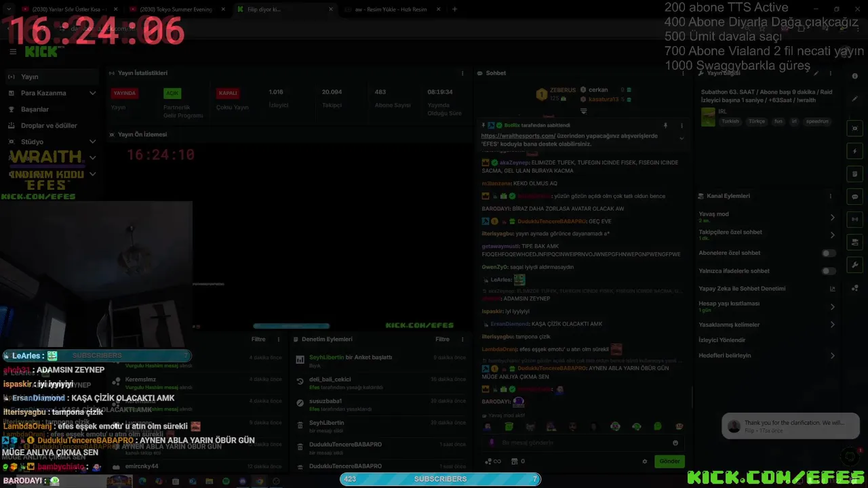
Task: Open the Hesap yaşı kısıtlaması settings
Action: click(x=767, y=306)
